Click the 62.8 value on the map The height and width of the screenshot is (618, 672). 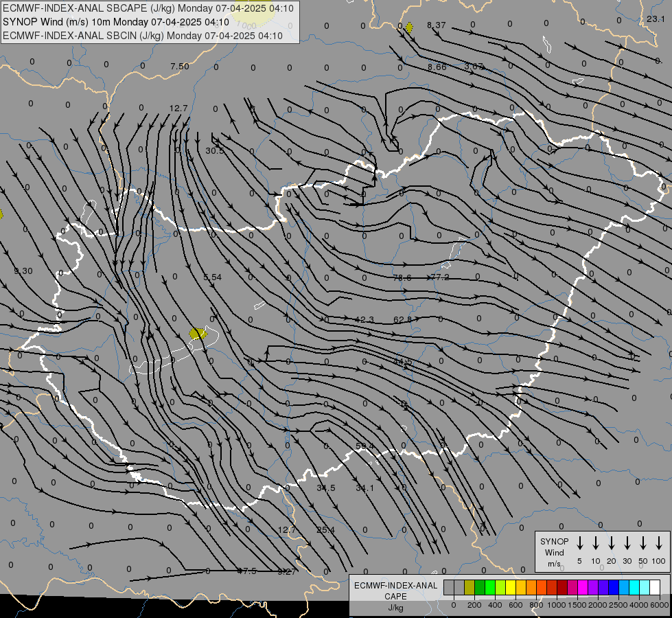(x=402, y=319)
